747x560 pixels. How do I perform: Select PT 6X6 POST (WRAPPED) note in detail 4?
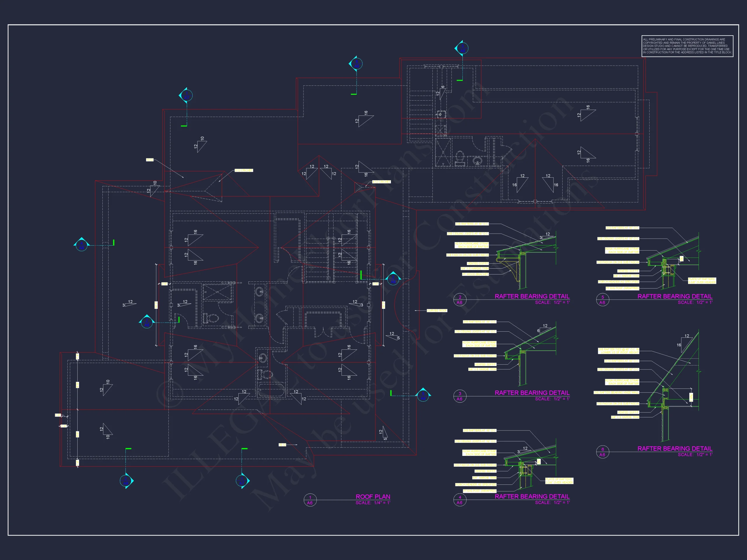[479, 491]
